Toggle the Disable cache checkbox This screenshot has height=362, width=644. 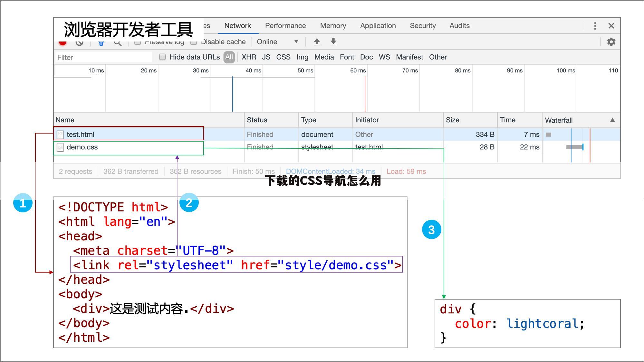click(194, 43)
